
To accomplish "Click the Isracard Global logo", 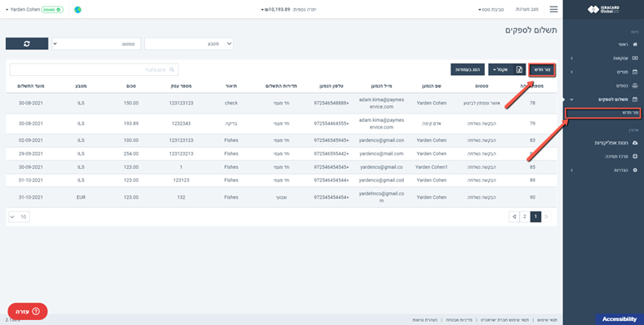I will [x=604, y=9].
